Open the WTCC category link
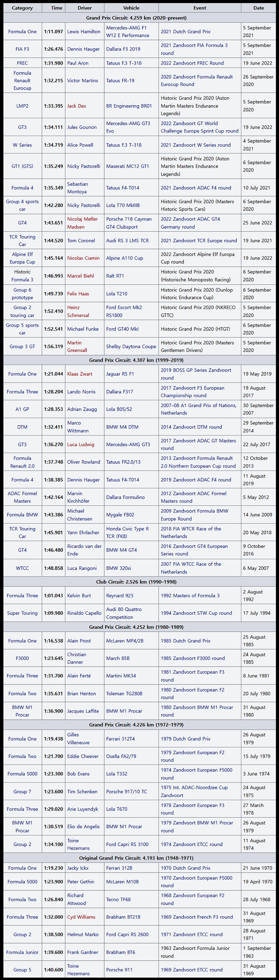The height and width of the screenshot is (980, 279). tap(22, 569)
